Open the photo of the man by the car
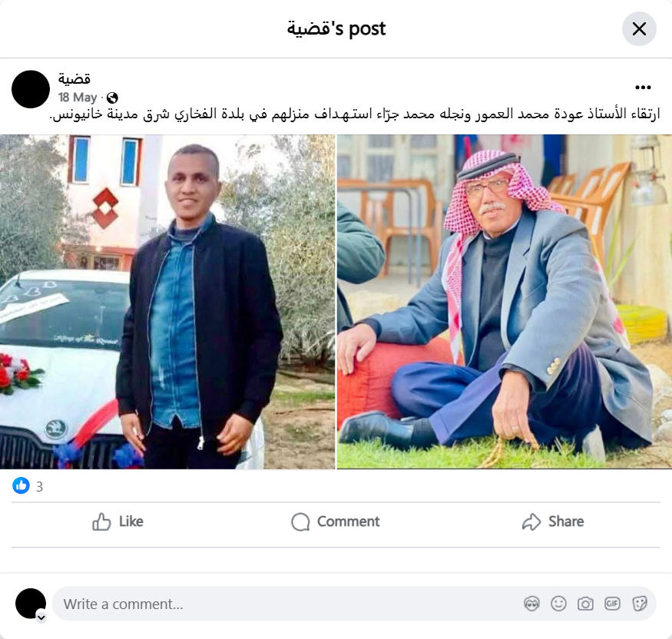 tap(167, 302)
